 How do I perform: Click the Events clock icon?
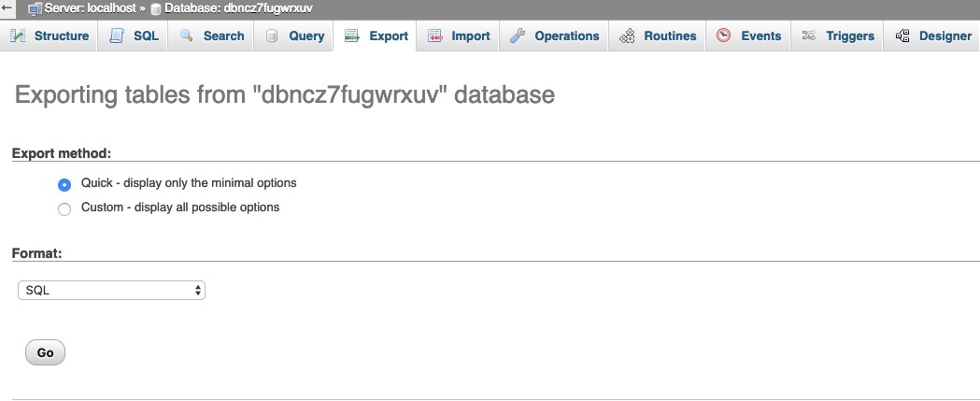pos(724,35)
